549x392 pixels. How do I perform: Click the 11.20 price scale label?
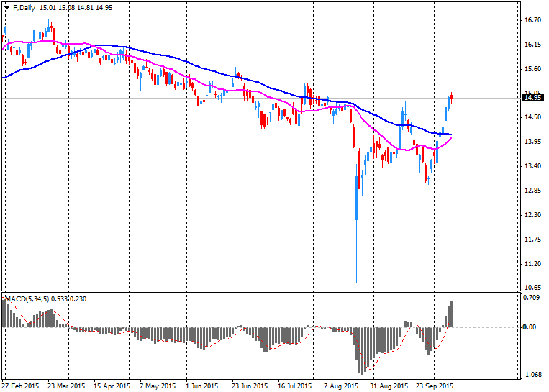click(533, 264)
